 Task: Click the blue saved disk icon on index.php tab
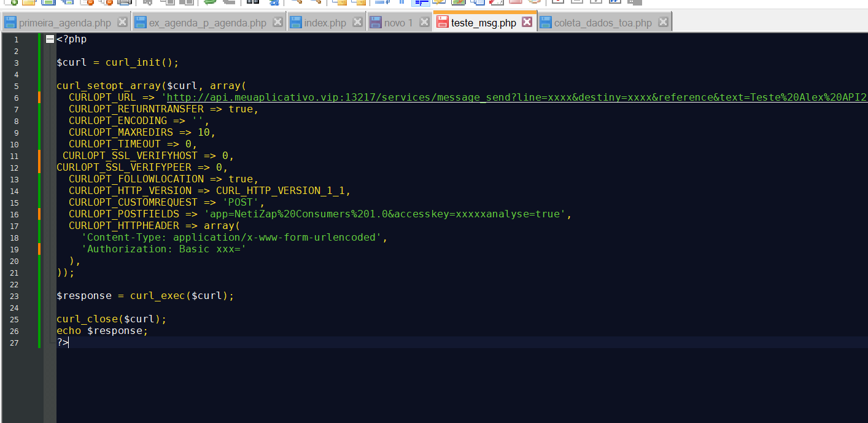(296, 23)
